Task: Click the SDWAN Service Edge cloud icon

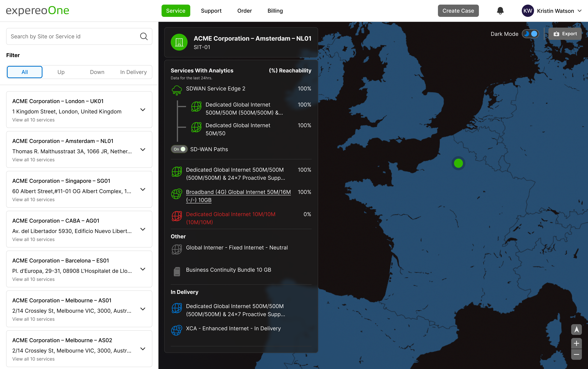Action: [177, 90]
